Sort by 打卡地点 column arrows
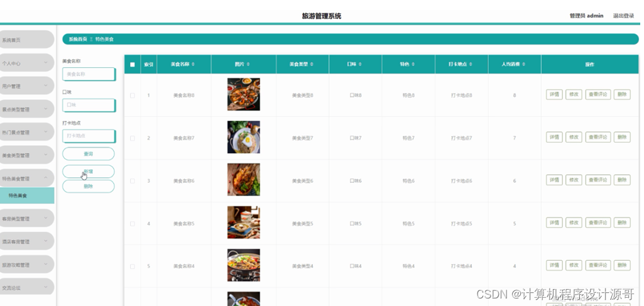The image size is (644, 306). coord(470,65)
